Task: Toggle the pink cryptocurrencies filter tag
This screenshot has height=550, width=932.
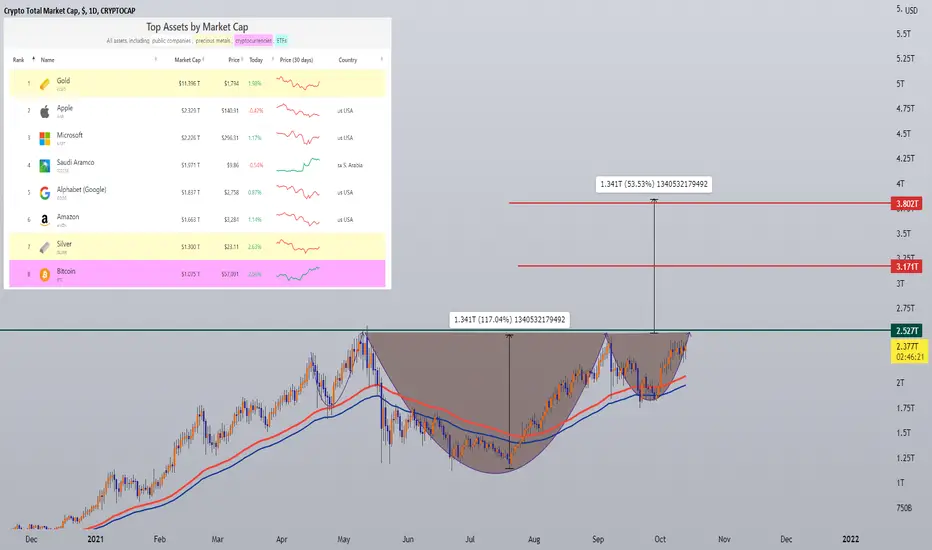Action: click(254, 40)
